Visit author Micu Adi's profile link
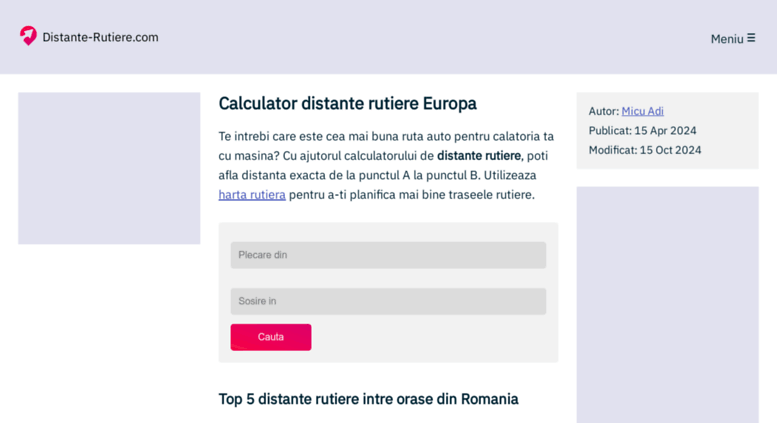This screenshot has height=423, width=777. (x=642, y=111)
